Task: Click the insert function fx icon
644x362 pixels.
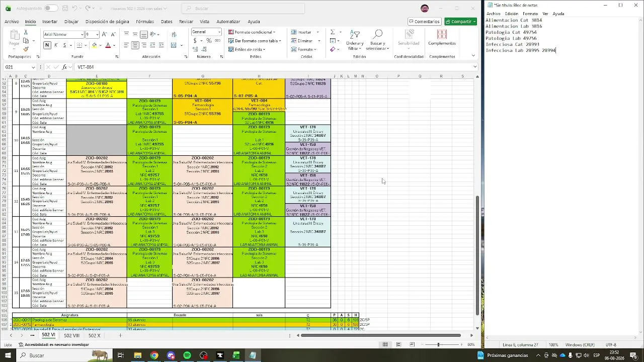Action: coord(64,67)
